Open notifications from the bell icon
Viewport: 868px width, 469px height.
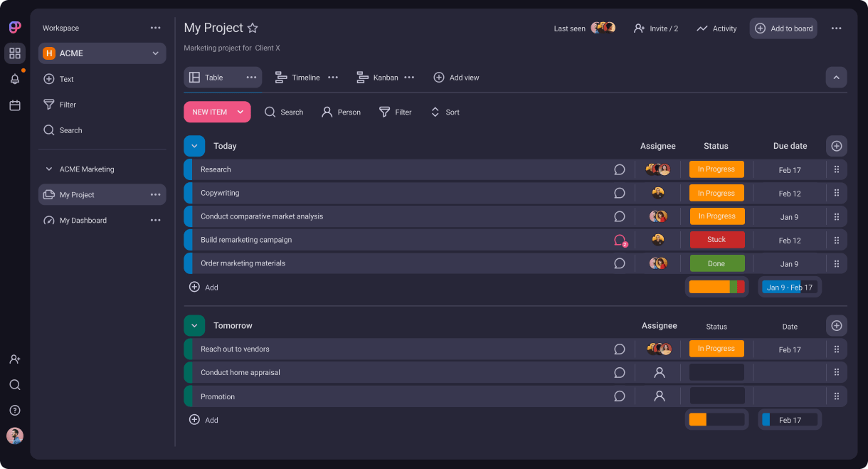14,78
